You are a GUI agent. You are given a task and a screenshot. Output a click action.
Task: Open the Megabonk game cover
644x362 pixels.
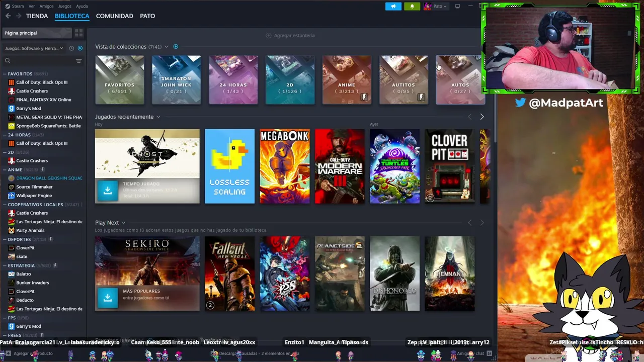coord(285,166)
